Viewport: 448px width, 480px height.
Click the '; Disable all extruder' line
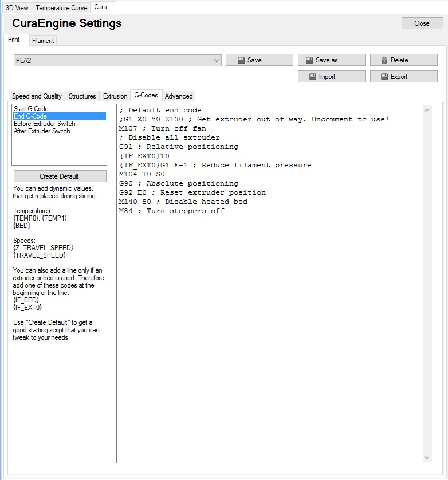tap(170, 137)
